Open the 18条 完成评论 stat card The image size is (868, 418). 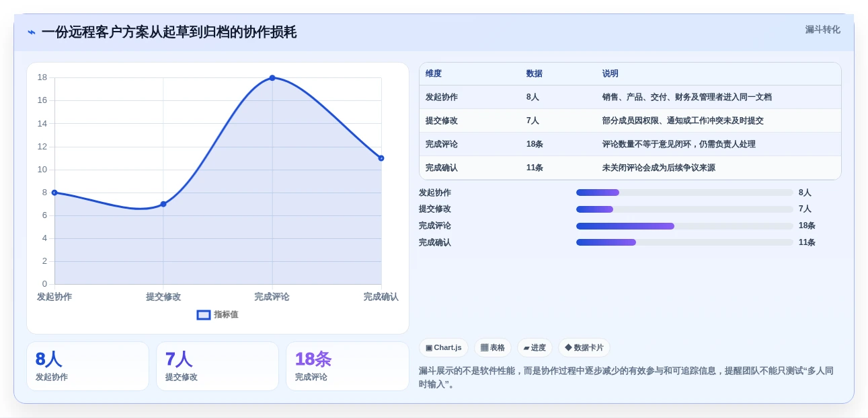(x=348, y=366)
